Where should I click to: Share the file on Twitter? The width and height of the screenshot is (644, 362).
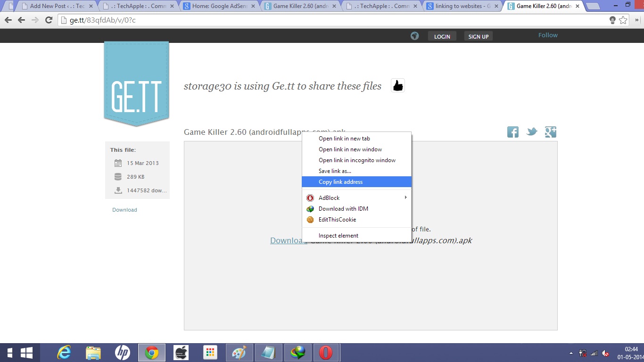point(532,132)
